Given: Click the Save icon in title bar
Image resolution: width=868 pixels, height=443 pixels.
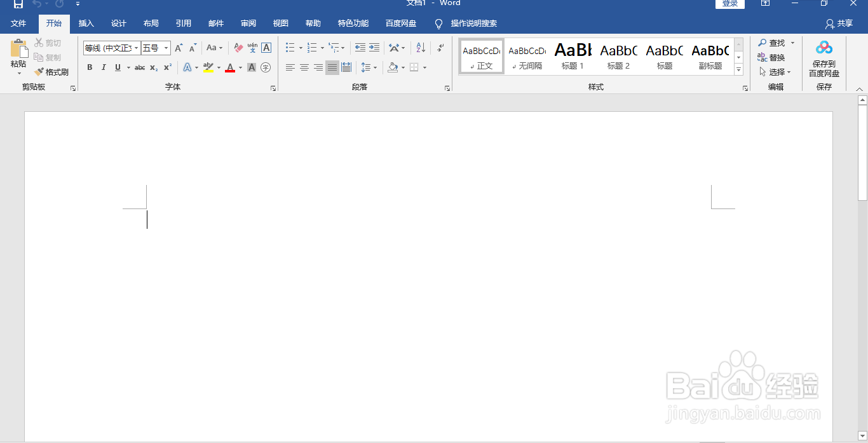Looking at the screenshot, I should tap(18, 4).
